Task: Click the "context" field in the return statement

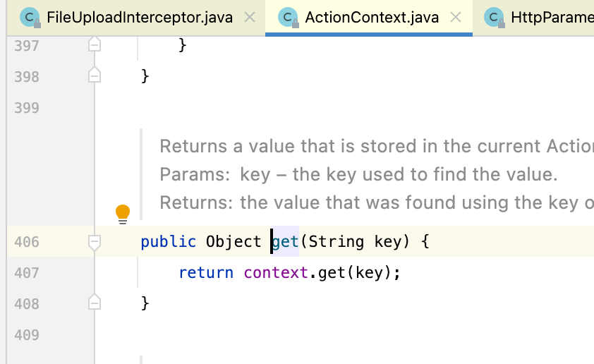Action: 276,272
